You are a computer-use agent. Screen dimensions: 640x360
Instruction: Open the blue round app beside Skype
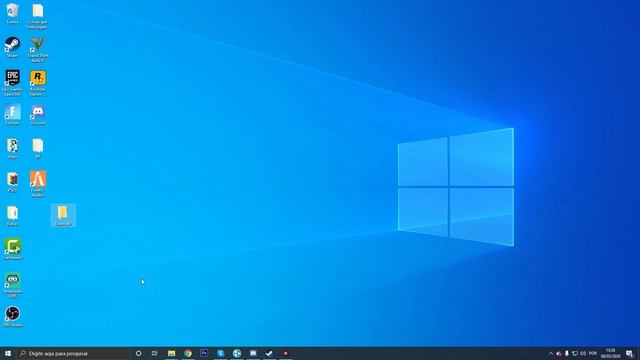pos(237,353)
